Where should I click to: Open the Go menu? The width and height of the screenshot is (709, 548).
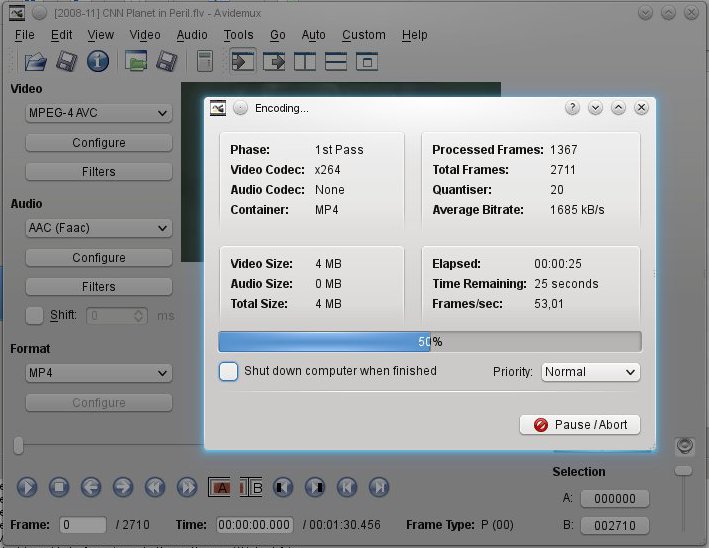[278, 35]
